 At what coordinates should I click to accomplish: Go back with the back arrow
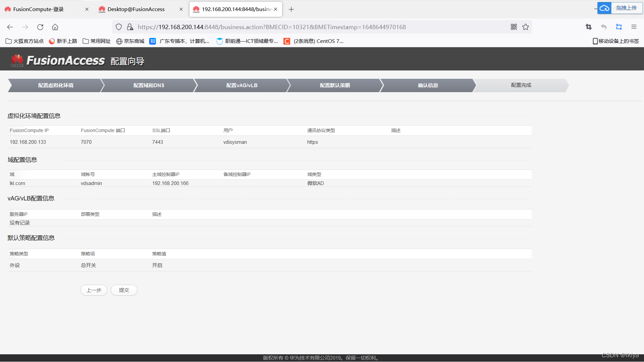pyautogui.click(x=10, y=27)
